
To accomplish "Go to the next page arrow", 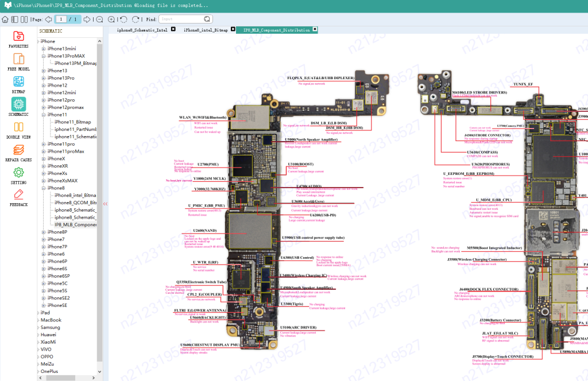I will click(x=87, y=19).
